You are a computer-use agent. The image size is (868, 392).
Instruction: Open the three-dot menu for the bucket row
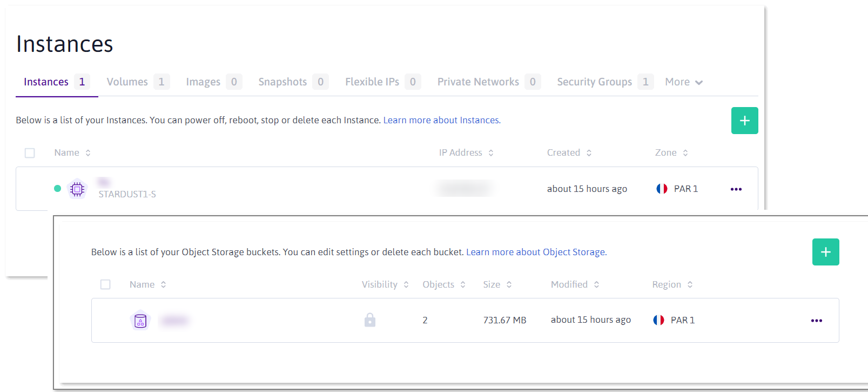point(816,321)
